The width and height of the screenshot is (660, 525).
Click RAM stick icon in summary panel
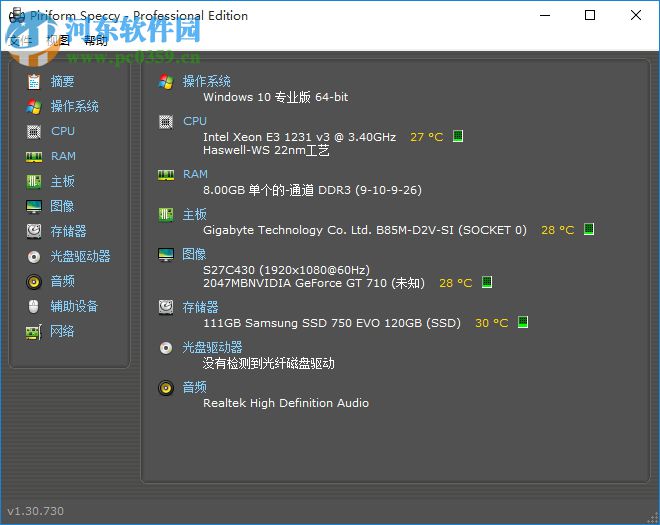(x=166, y=175)
